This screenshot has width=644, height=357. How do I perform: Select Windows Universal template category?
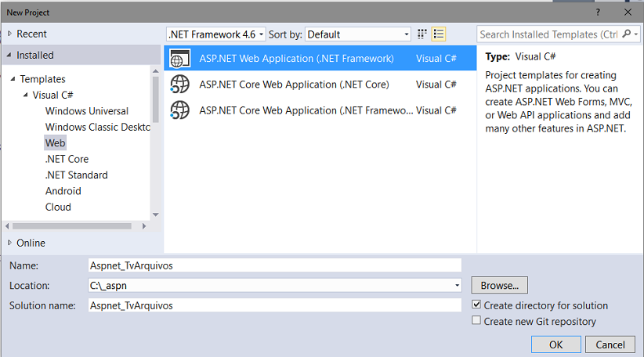point(87,111)
